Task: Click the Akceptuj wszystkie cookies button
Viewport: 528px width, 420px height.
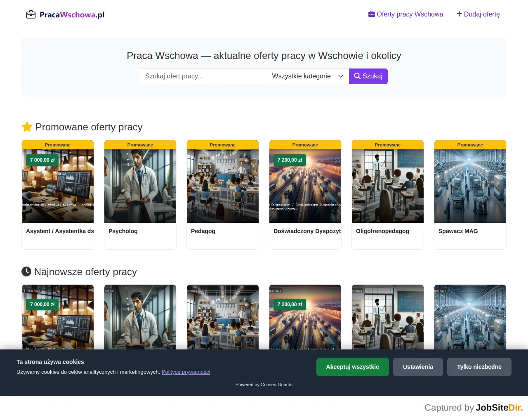Action: 353,367
